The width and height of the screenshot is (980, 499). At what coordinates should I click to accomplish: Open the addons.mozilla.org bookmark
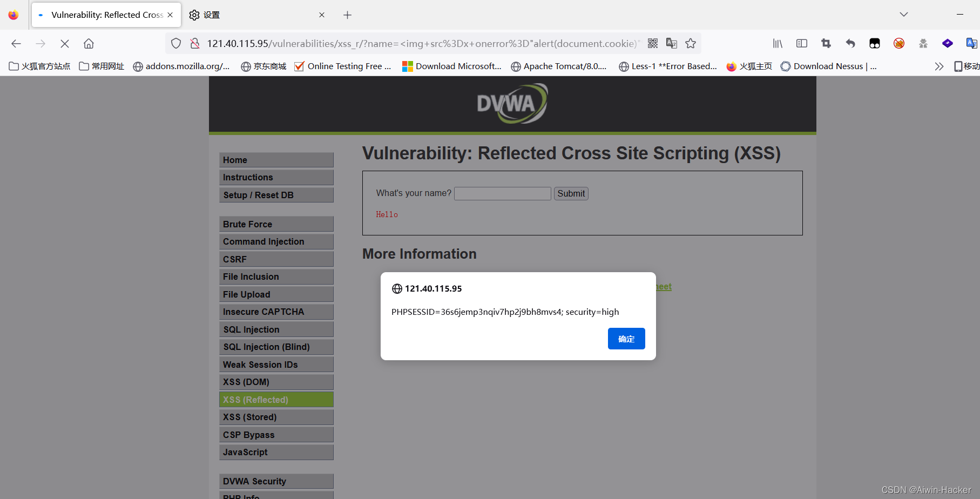(181, 66)
